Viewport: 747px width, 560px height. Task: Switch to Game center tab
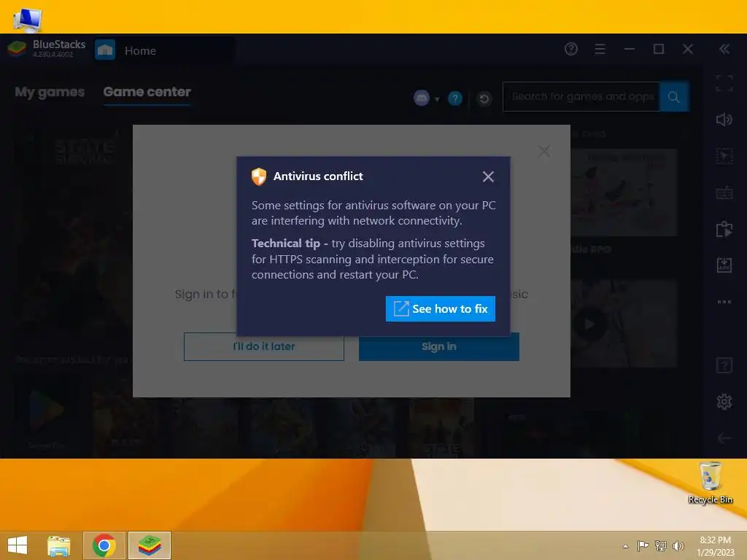(147, 92)
